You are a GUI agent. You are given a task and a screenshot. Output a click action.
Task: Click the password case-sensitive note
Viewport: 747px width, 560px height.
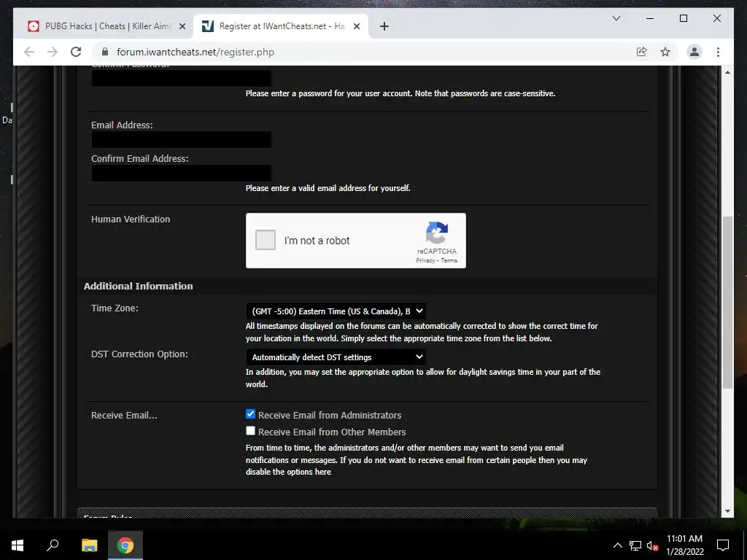click(400, 93)
